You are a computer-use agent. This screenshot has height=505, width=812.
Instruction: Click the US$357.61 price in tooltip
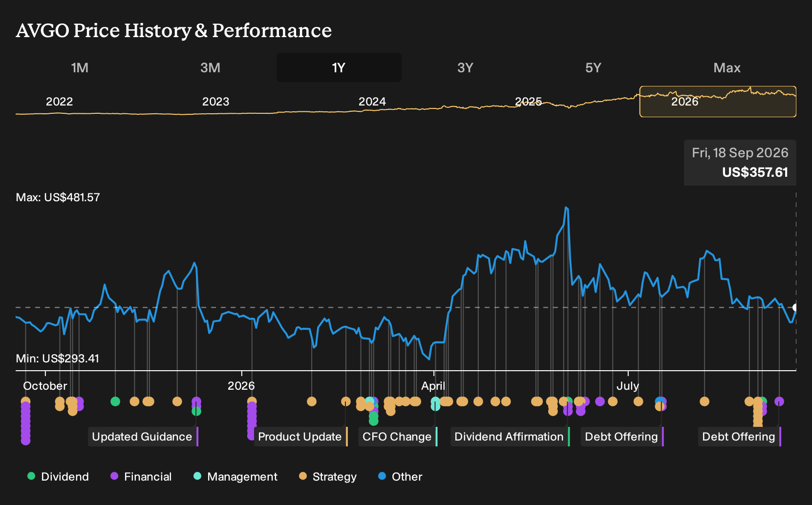755,172
